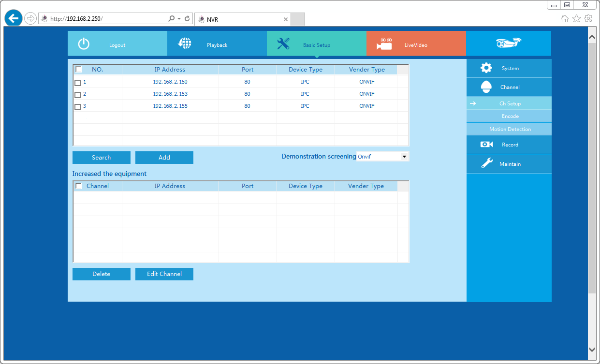Click the Record camera icon
The width and height of the screenshot is (600, 364).
[486, 145]
